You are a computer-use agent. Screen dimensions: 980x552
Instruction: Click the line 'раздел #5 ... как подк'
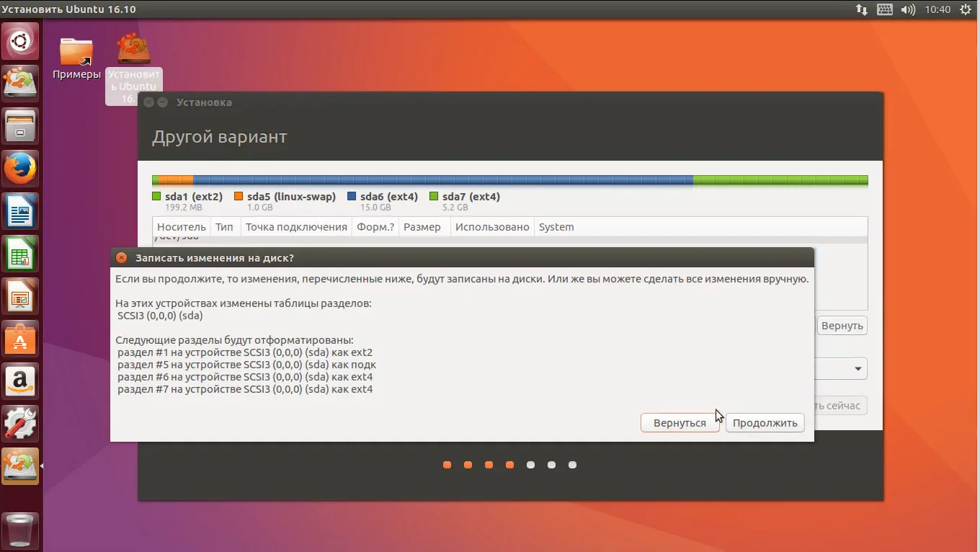coord(247,365)
